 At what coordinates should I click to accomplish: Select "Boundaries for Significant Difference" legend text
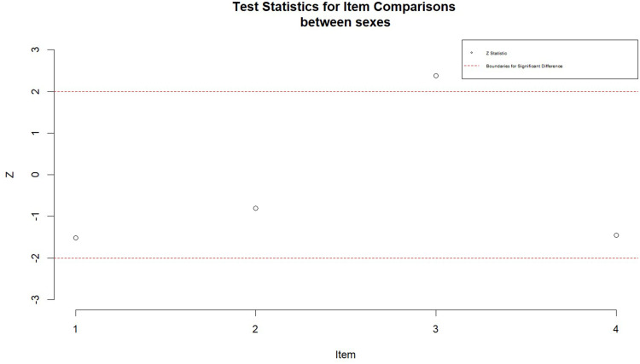pyautogui.click(x=524, y=66)
